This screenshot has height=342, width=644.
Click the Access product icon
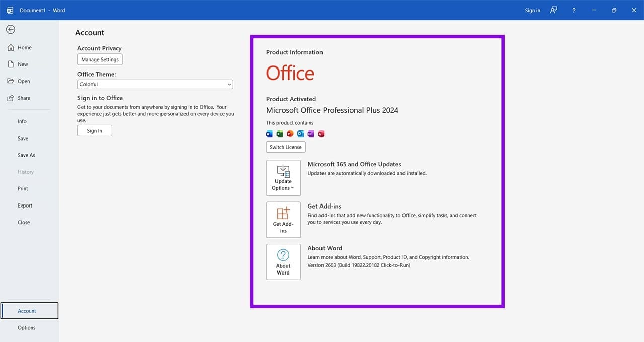(321, 134)
